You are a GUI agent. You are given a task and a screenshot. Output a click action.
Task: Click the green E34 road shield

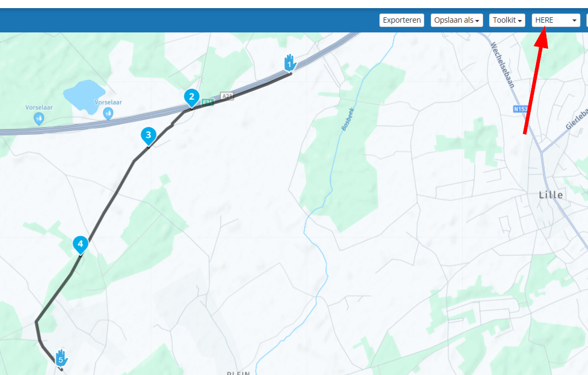click(208, 102)
